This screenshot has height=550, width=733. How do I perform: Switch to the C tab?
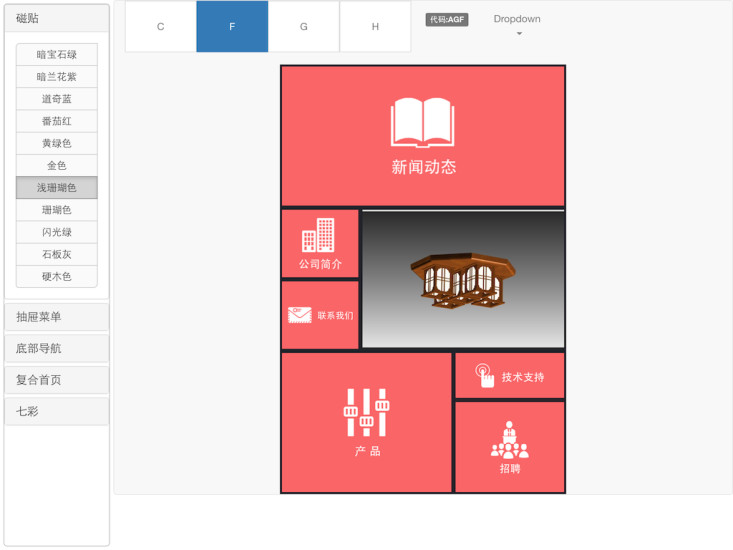[x=160, y=27]
